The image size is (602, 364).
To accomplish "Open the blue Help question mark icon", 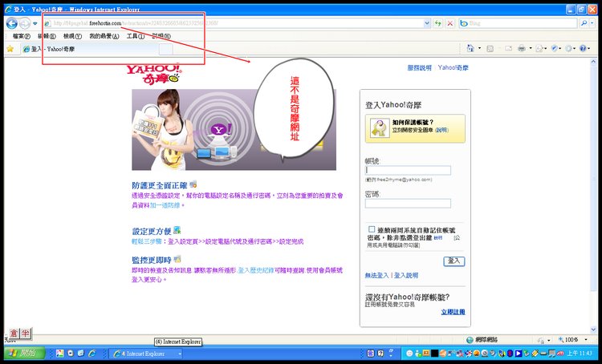I will (584, 48).
